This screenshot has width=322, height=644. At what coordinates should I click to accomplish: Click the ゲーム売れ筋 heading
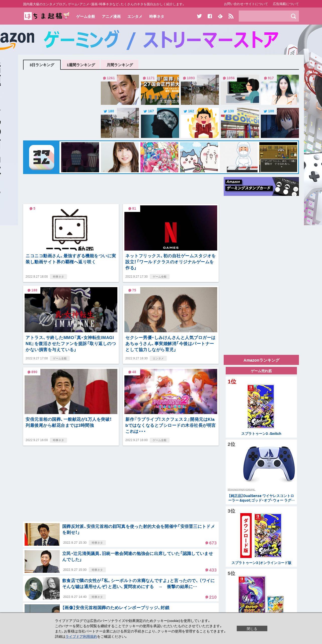coord(261,371)
